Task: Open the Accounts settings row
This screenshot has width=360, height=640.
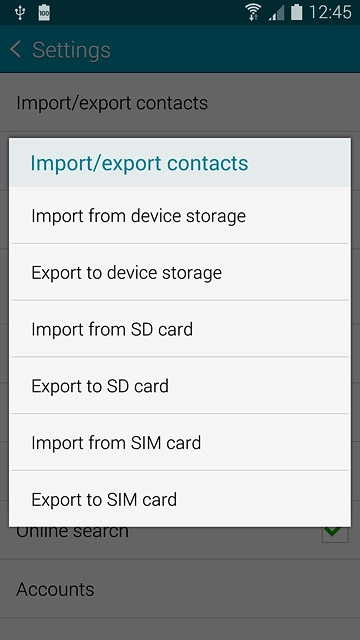Action: [180, 589]
